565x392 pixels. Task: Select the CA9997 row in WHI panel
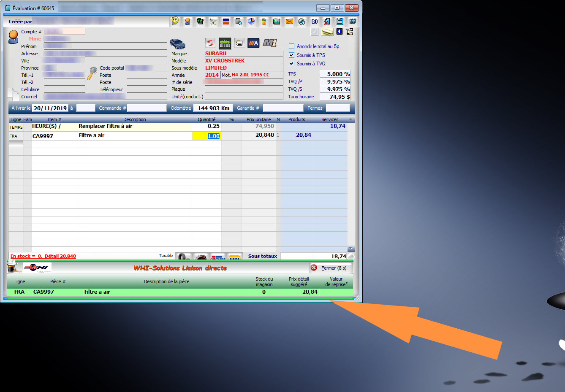coord(169,292)
